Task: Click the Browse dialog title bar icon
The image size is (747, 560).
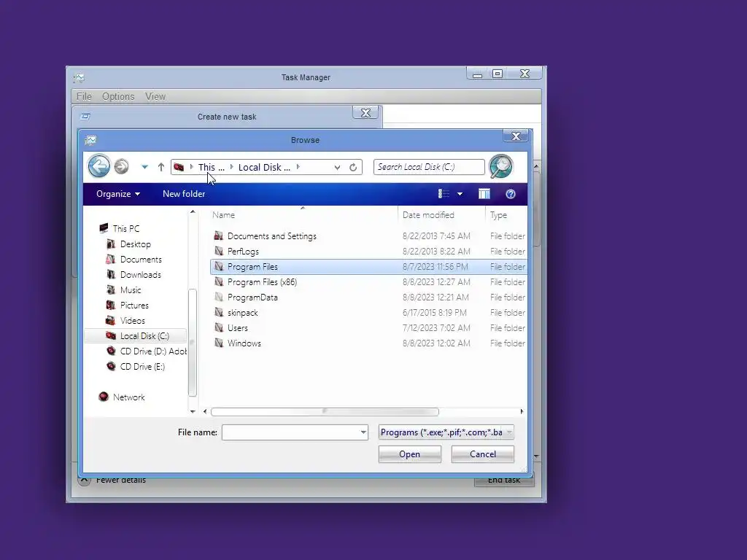Action: click(90, 140)
